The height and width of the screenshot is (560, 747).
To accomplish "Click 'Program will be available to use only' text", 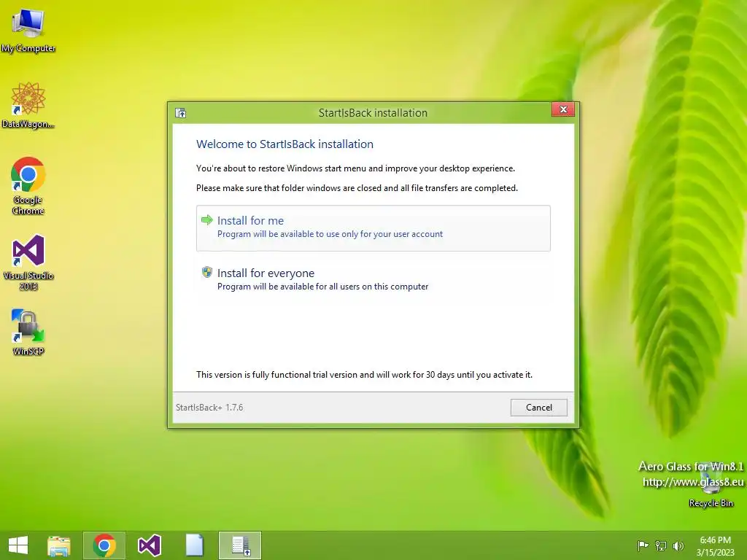I will (x=330, y=234).
